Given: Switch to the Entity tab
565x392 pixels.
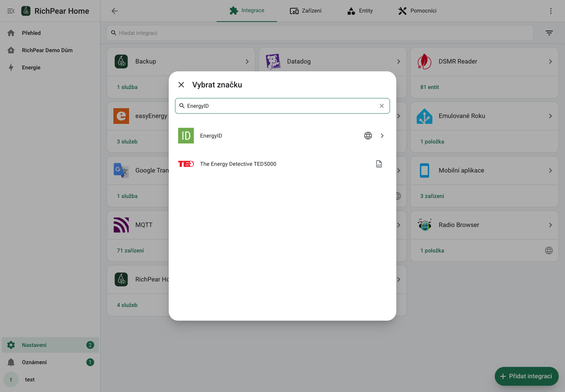Looking at the screenshot, I should point(360,11).
